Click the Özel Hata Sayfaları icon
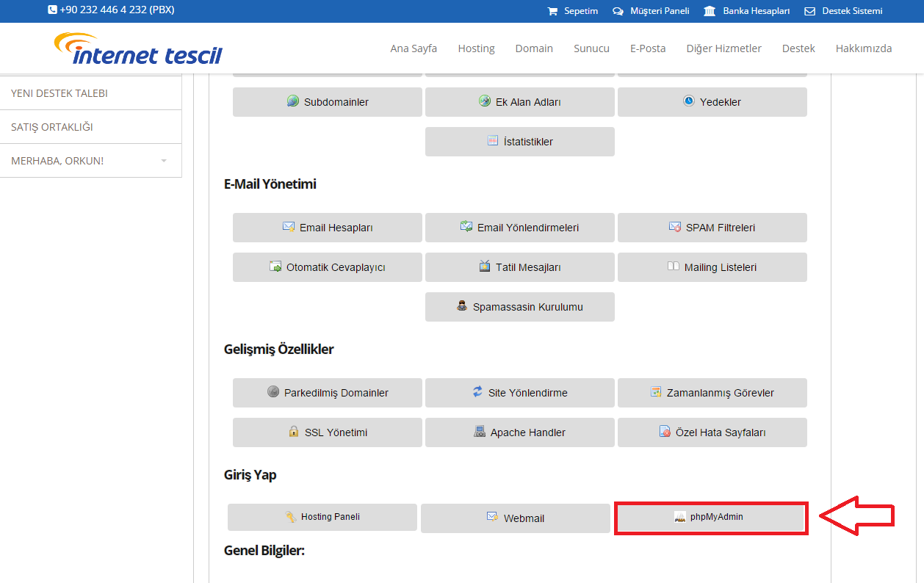The image size is (924, 583). (665, 432)
